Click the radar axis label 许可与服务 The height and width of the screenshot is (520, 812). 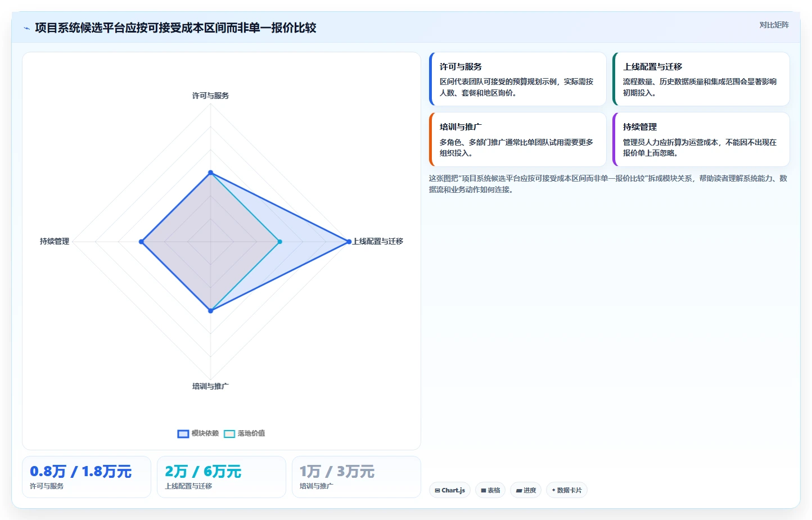(x=210, y=96)
